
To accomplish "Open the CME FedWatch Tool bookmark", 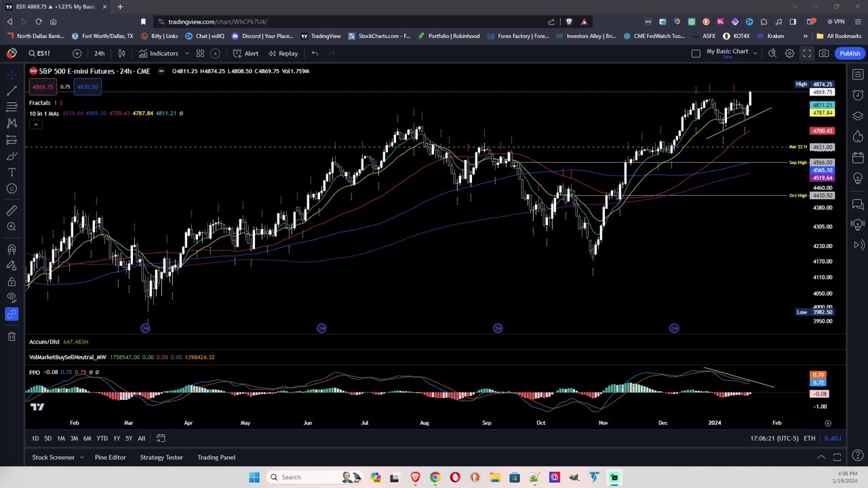I will pyautogui.click(x=654, y=36).
